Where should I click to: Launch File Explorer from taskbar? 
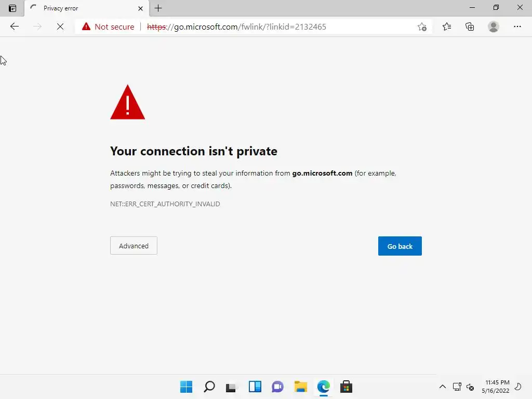tap(301, 387)
